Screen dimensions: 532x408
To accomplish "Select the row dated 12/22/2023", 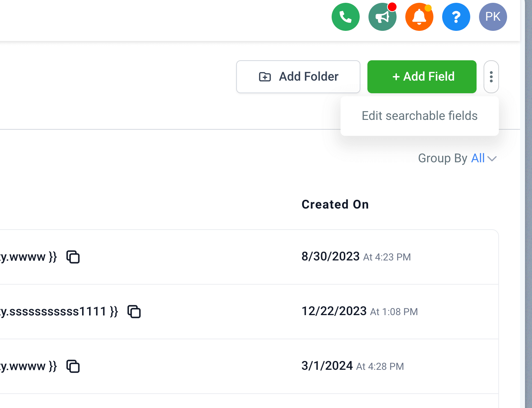I will click(x=249, y=312).
